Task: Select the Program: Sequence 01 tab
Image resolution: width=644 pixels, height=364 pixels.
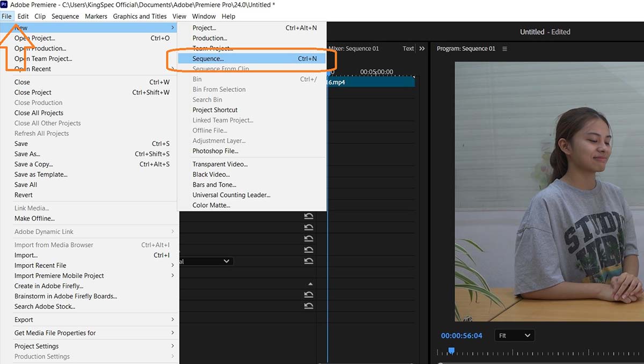Action: [466, 49]
